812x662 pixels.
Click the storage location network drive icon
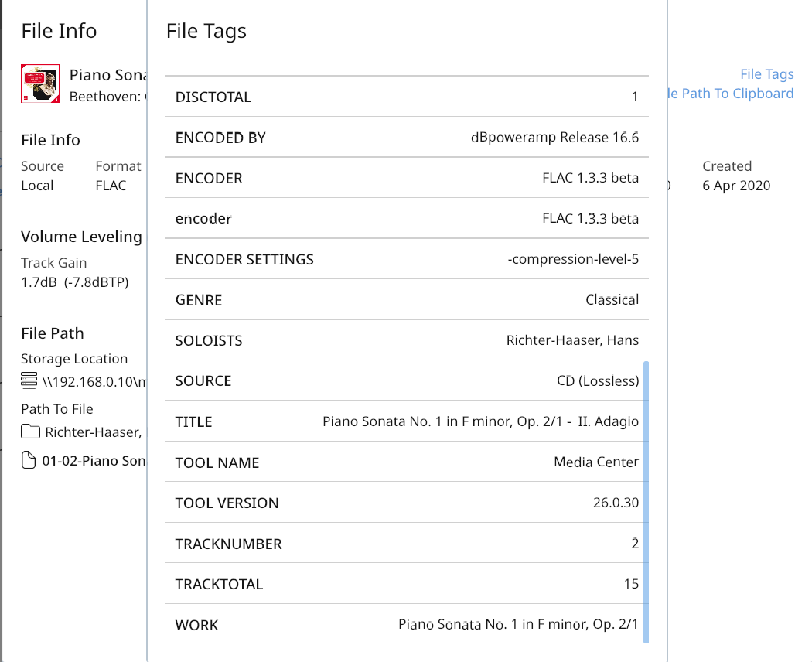click(x=29, y=380)
